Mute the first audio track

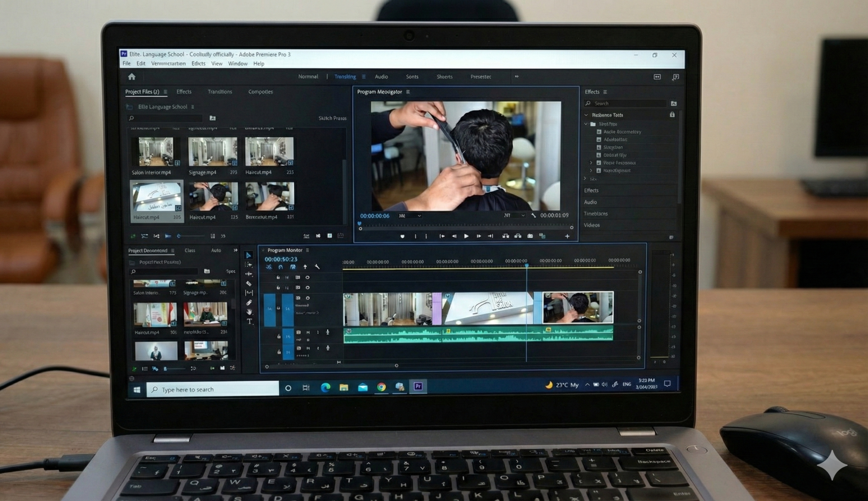pos(308,332)
